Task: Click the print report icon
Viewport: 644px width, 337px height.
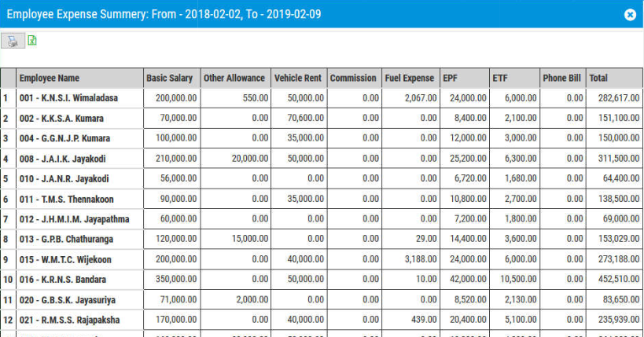Action: (x=12, y=42)
